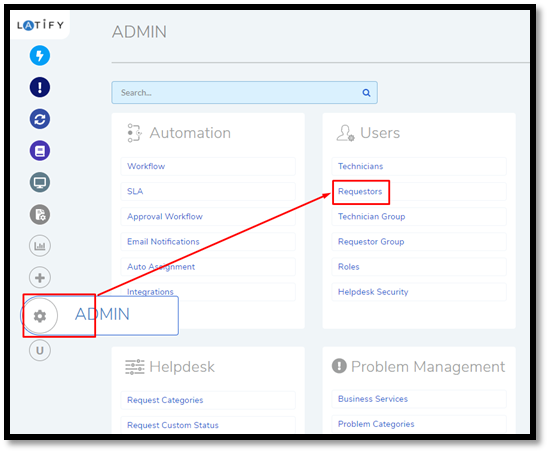Open the exclamation mark problems icon
Screen dimensions: 549x453
coord(40,87)
